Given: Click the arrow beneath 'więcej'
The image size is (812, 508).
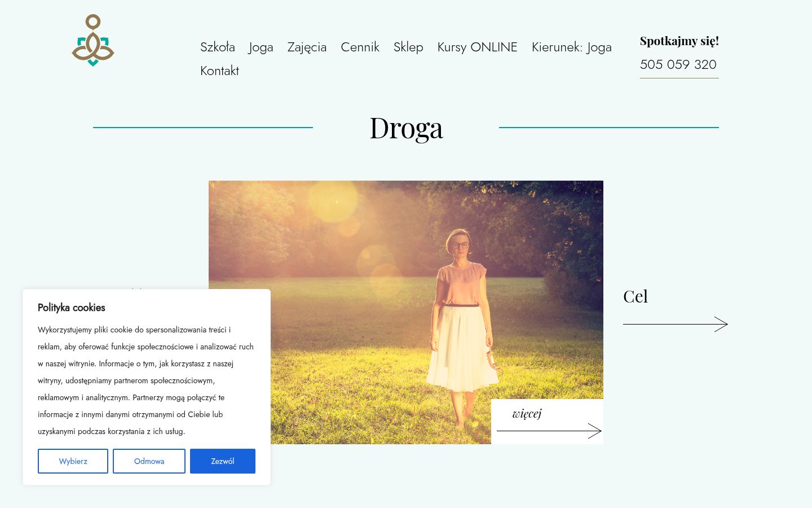Looking at the screenshot, I should 549,431.
